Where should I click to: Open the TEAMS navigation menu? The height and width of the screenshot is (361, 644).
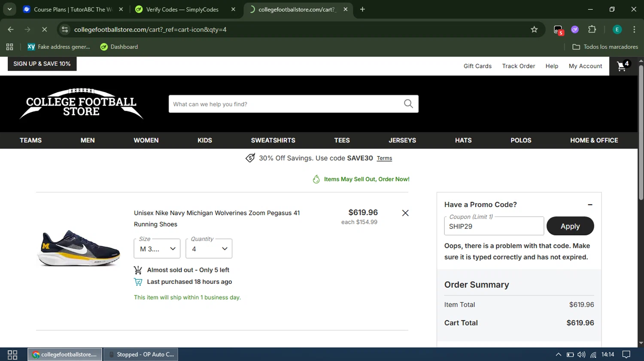(30, 140)
